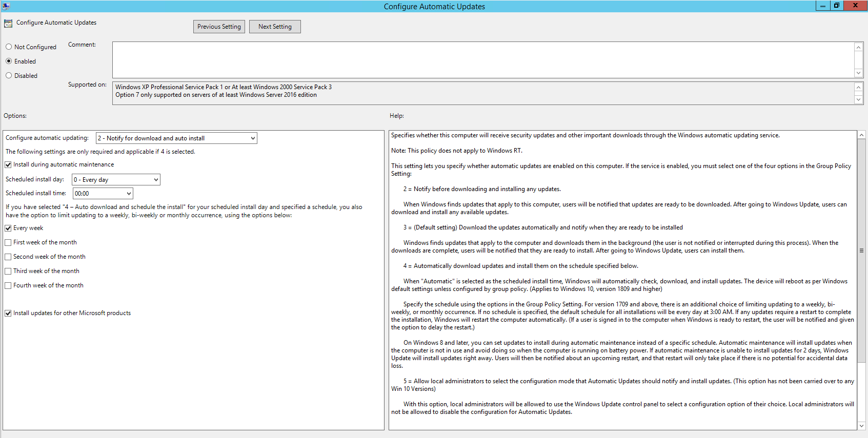Click the 'Note: This policy does not apply' text

pos(457,151)
